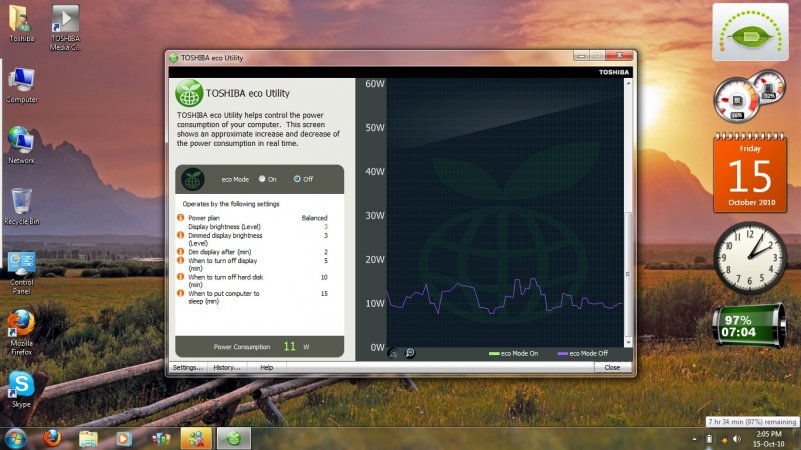Image resolution: width=801 pixels, height=450 pixels.
Task: Open Windows Media Player from taskbar
Action: [124, 439]
